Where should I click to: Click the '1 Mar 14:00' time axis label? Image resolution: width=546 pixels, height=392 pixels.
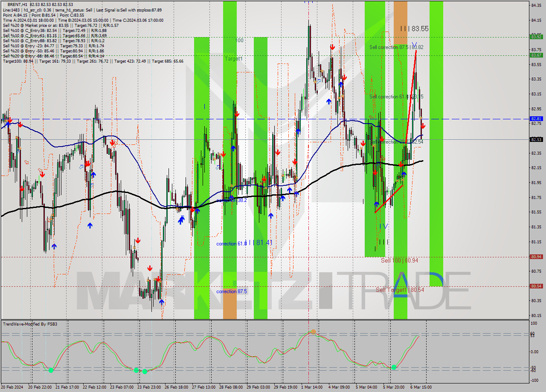pyautogui.click(x=312, y=387)
